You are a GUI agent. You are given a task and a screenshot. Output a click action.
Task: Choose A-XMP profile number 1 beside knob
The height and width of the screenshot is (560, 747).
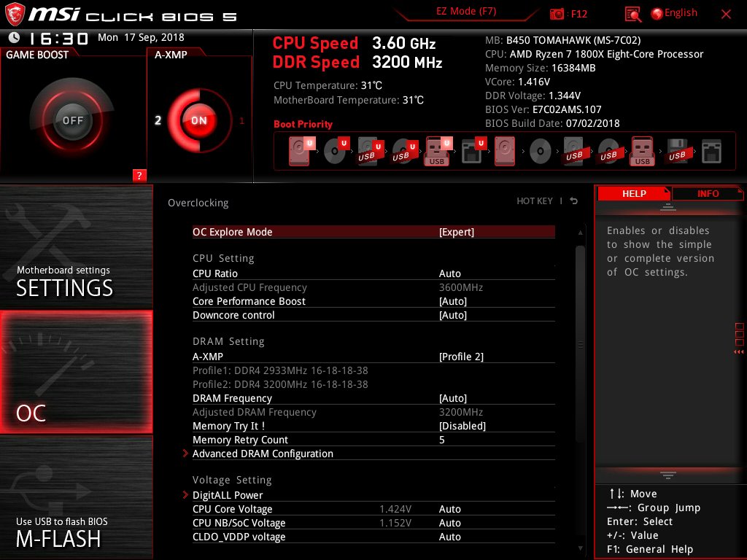click(x=241, y=121)
